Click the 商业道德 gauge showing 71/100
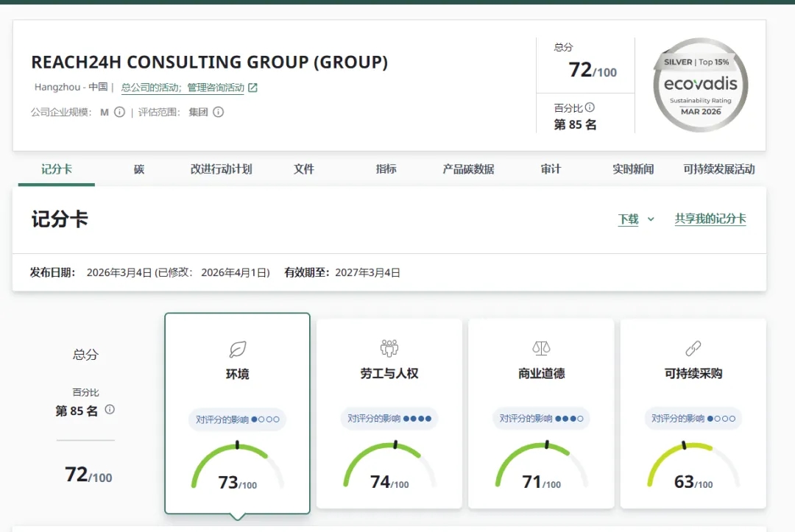 coord(541,466)
